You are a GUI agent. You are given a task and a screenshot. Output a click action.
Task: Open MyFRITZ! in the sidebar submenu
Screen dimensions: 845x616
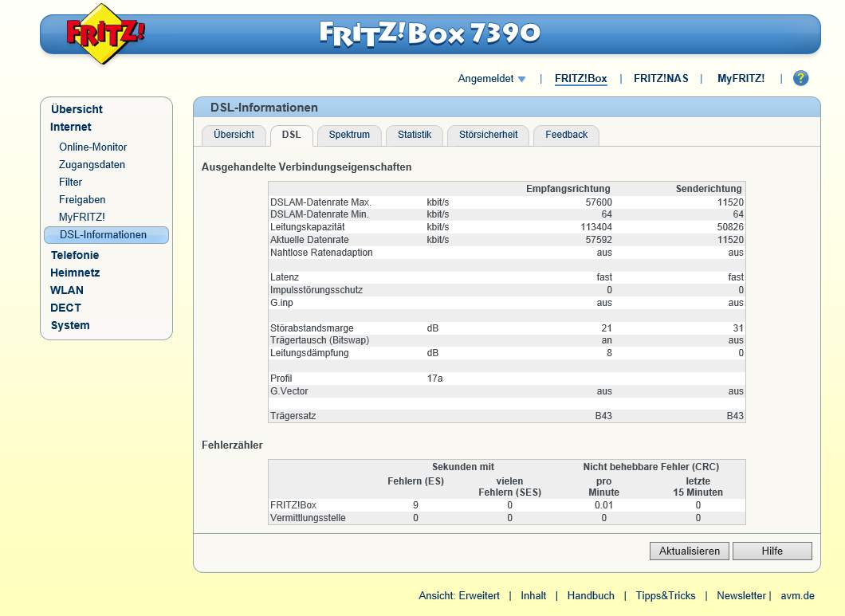[81, 218]
